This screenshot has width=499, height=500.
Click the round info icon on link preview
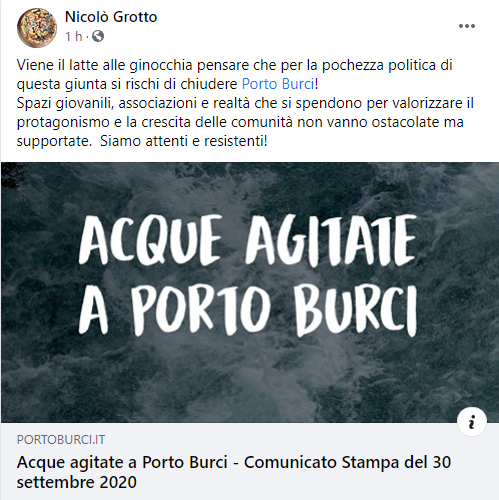(x=472, y=422)
